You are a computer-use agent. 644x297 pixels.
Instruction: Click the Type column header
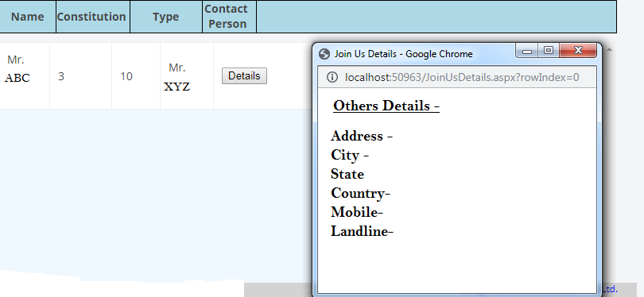[x=166, y=17]
